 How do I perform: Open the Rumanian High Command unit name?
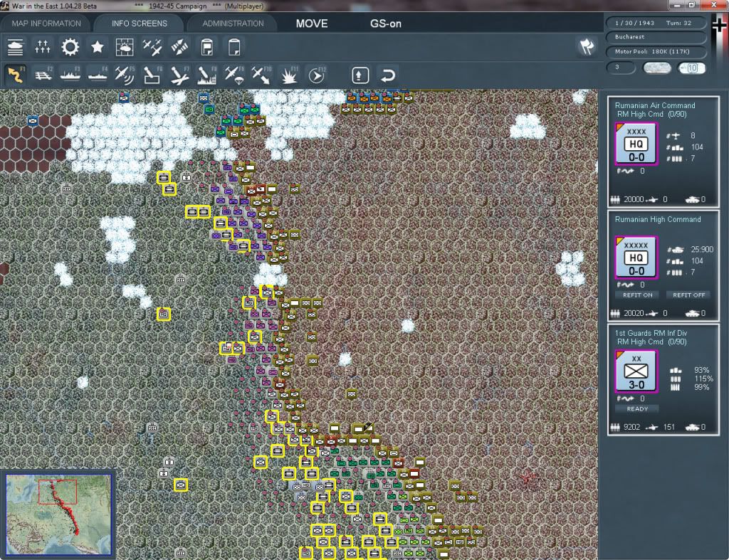(x=657, y=219)
